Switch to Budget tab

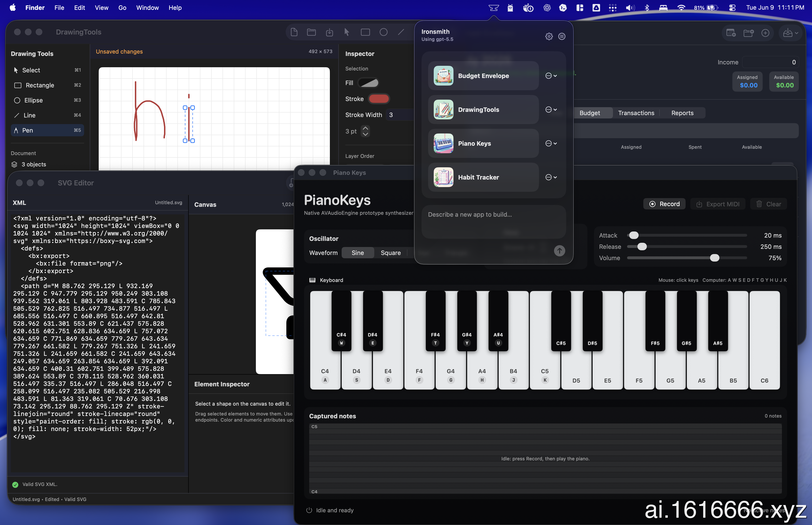(x=589, y=113)
